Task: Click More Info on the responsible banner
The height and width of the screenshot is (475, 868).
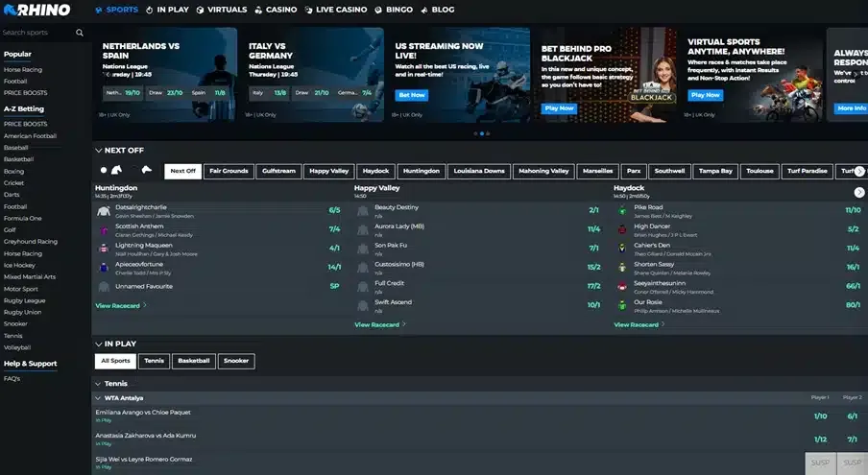Action: pos(851,108)
